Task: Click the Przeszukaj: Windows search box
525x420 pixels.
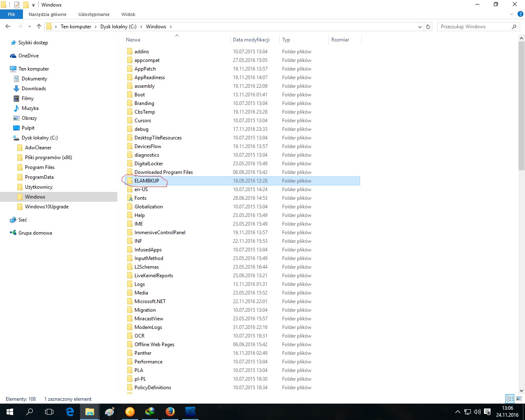Action: pos(474,27)
